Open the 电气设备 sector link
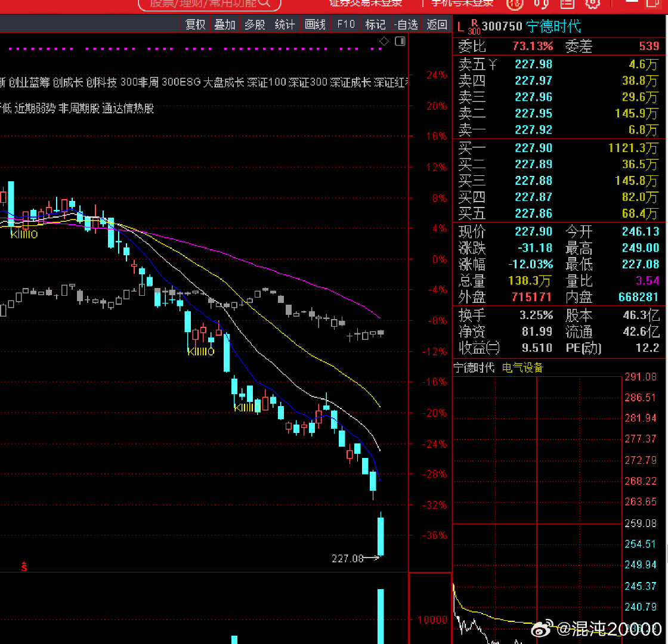 click(x=522, y=367)
